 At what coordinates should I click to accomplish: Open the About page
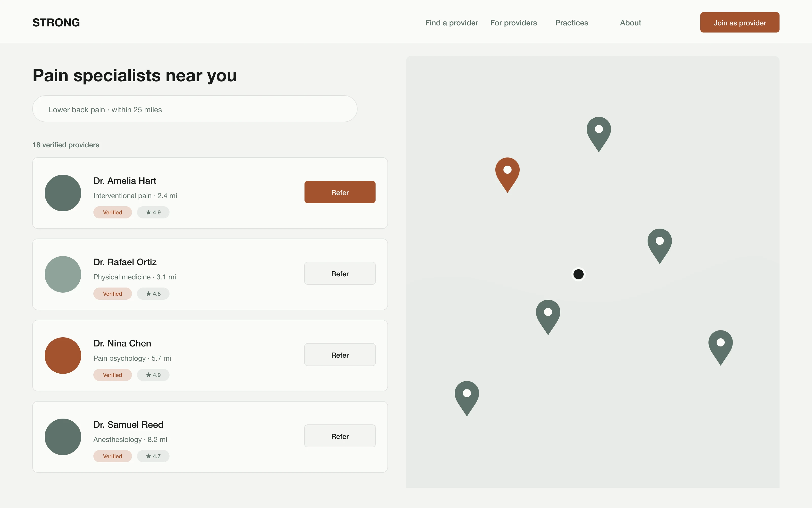tap(631, 23)
